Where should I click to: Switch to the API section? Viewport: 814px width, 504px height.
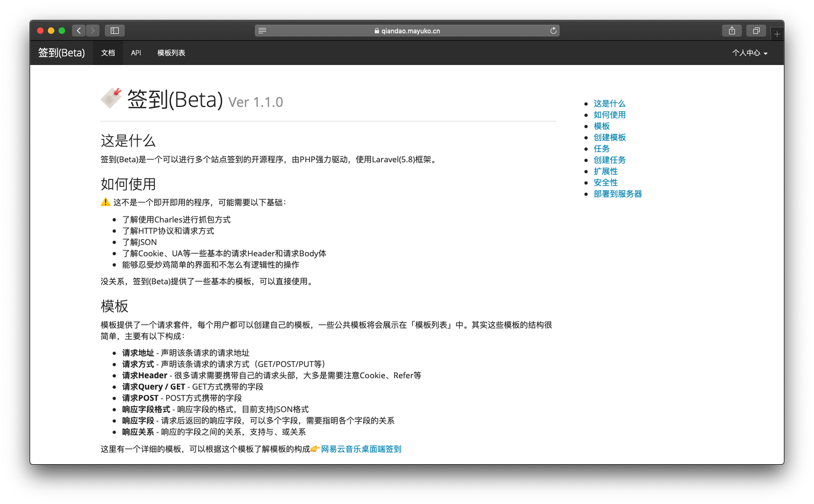click(135, 53)
